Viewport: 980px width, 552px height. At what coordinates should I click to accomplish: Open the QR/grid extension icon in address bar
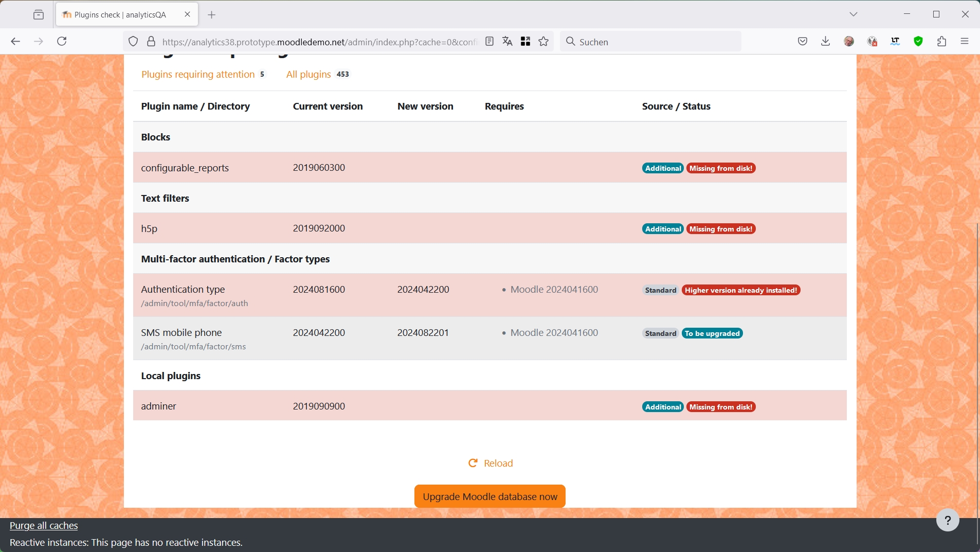coord(525,42)
